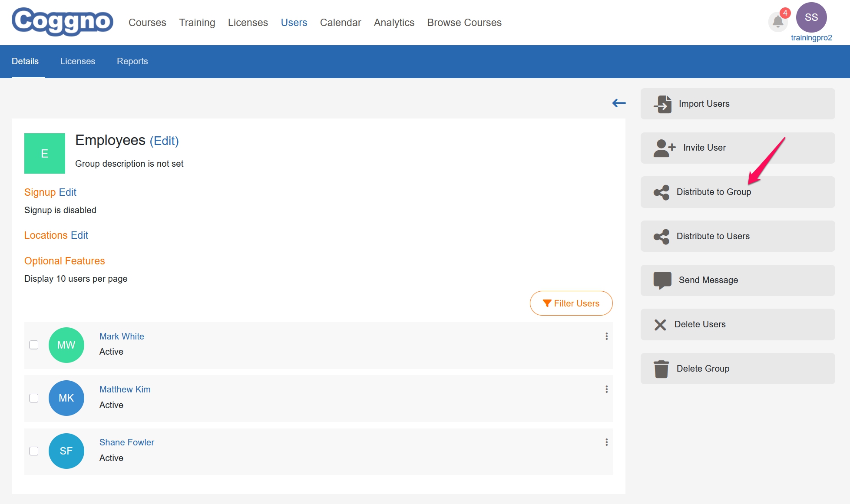Image resolution: width=850 pixels, height=504 pixels.
Task: Click the 'Display 10 users per page' text
Action: tap(76, 279)
